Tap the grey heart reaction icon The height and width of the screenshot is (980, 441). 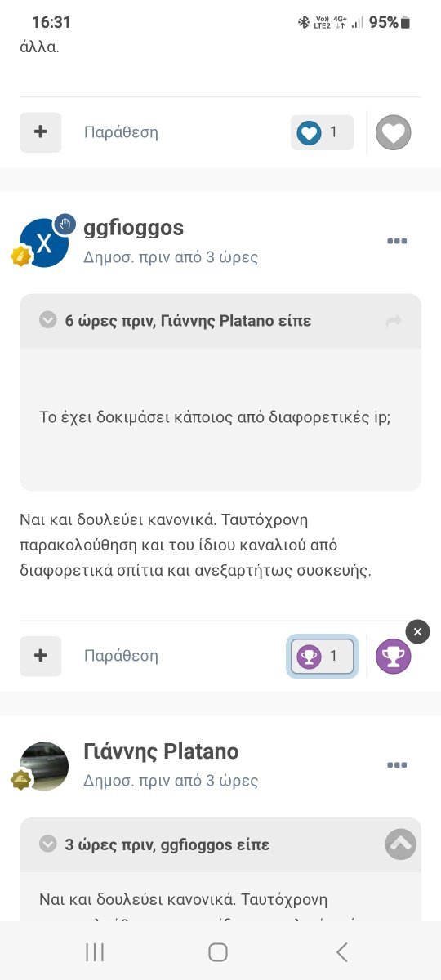[393, 132]
